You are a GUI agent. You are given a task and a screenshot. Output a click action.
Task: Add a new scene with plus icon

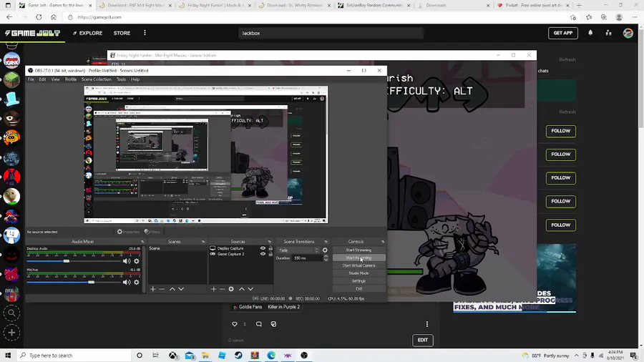153,289
